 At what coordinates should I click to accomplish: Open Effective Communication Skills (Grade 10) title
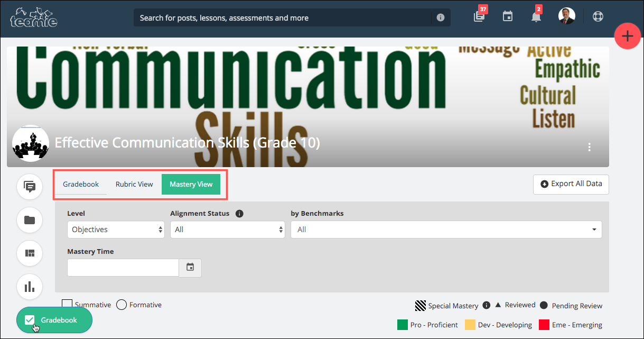click(x=188, y=143)
